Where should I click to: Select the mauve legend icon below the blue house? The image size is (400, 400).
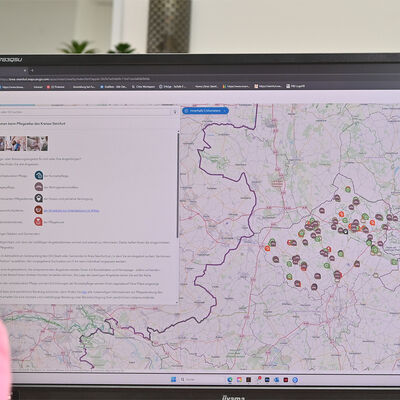click(x=39, y=187)
